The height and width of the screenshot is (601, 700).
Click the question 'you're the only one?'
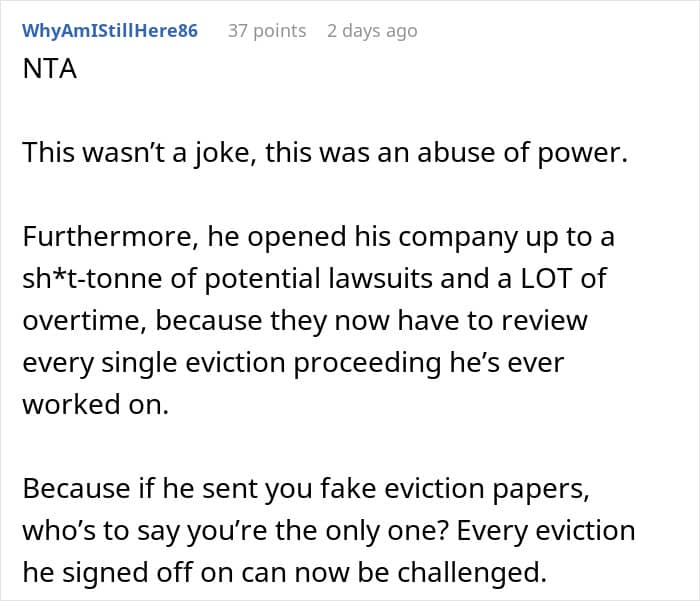(318, 531)
